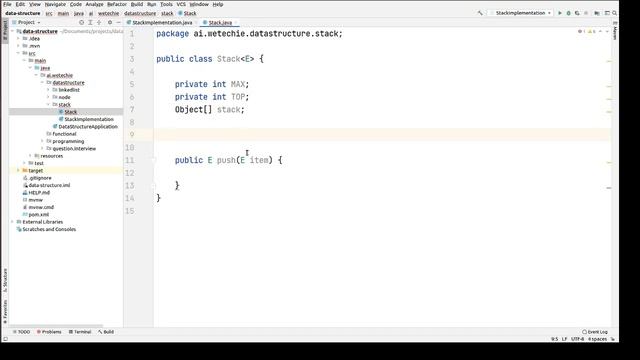
Task: Select the mvnw.cmd file in tree
Action: [41, 207]
